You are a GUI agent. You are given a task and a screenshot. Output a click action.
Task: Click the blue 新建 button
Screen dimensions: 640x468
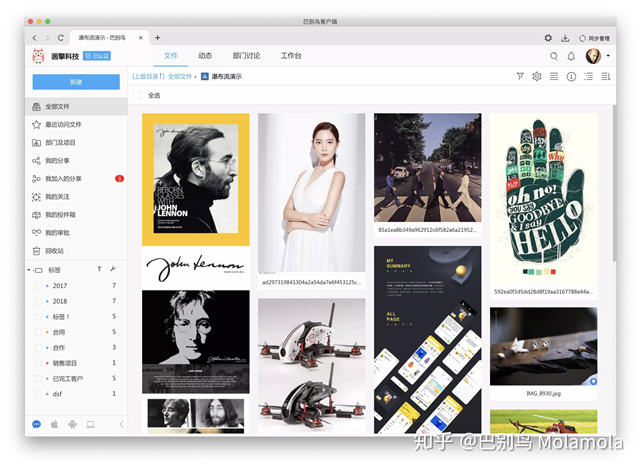tap(76, 82)
